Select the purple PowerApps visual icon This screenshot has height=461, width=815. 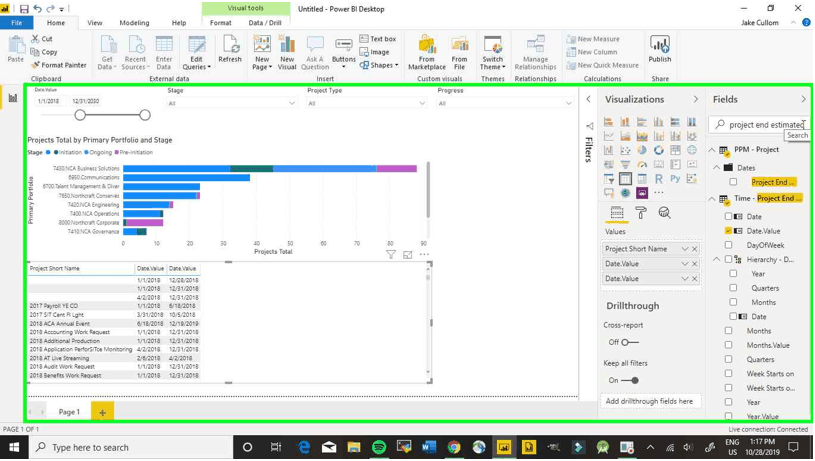click(642, 193)
